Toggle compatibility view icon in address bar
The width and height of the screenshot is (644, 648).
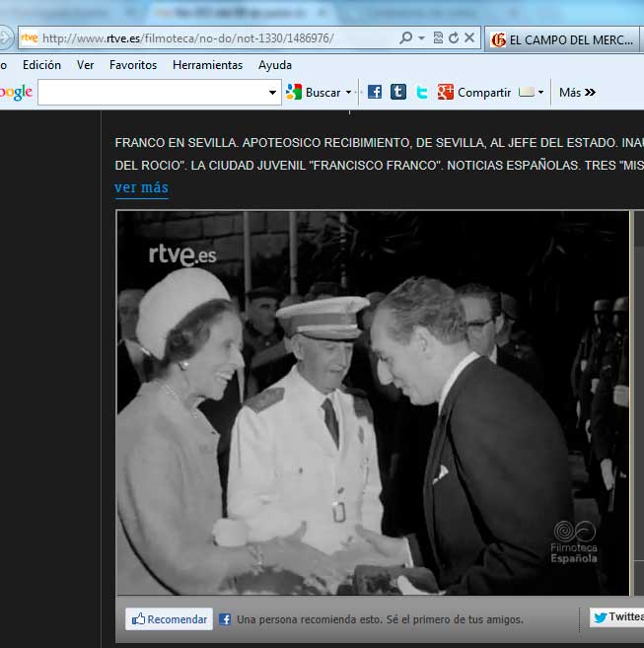(x=438, y=38)
